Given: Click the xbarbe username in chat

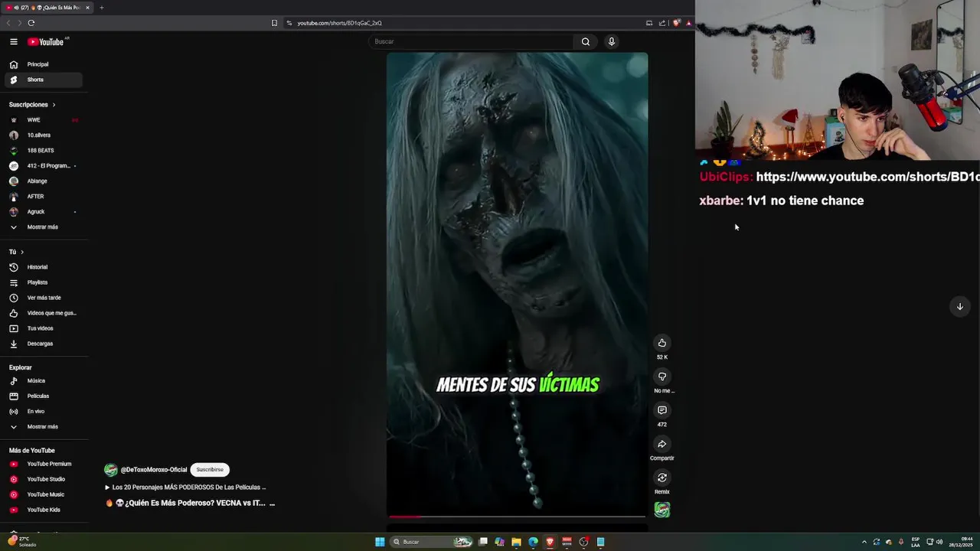Looking at the screenshot, I should pyautogui.click(x=720, y=201).
